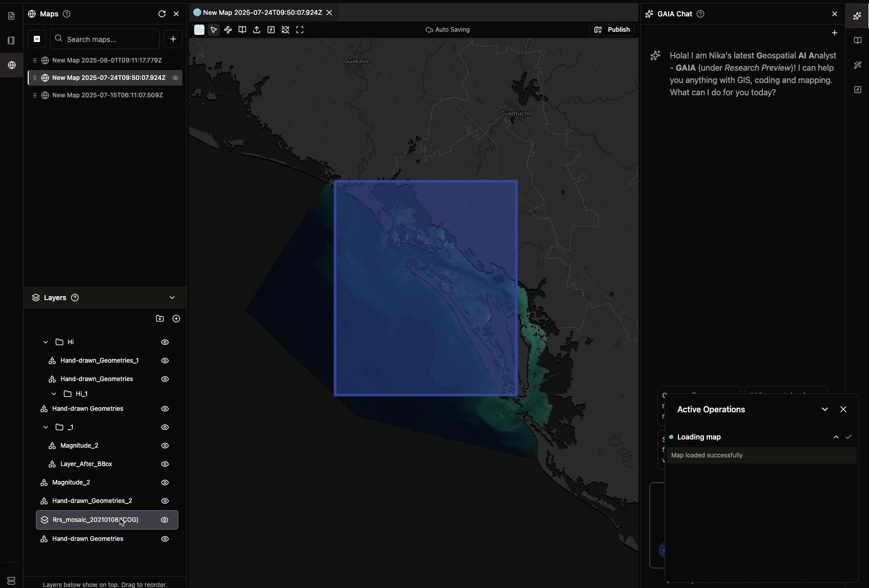Toggle the disabled sync icon
The height and width of the screenshot is (588, 869).
coord(285,30)
